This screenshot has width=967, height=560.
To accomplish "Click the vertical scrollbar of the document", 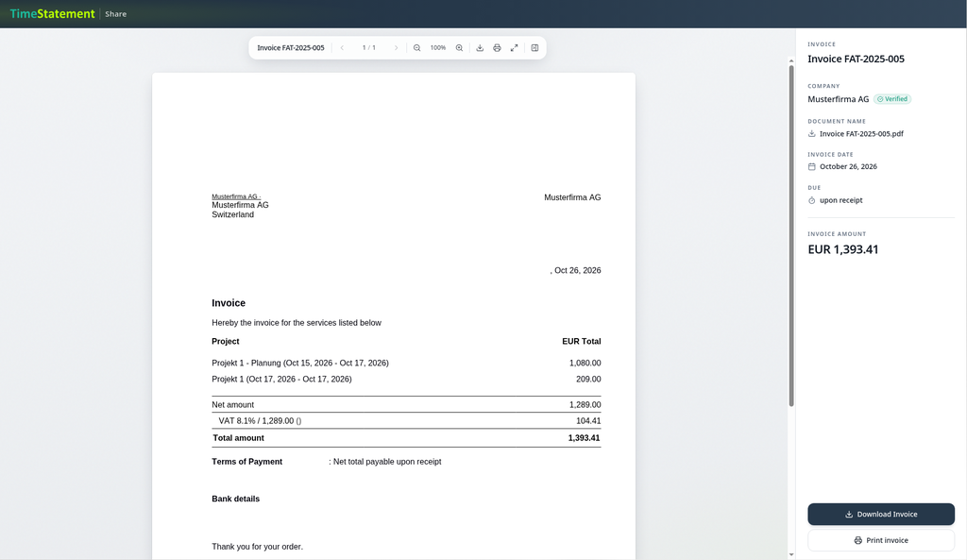I will click(791, 235).
